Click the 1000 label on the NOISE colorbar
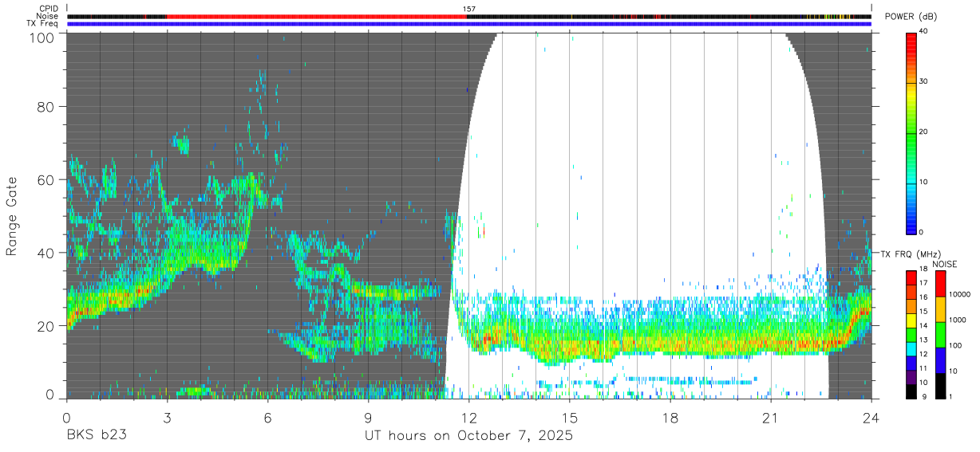 click(x=958, y=320)
